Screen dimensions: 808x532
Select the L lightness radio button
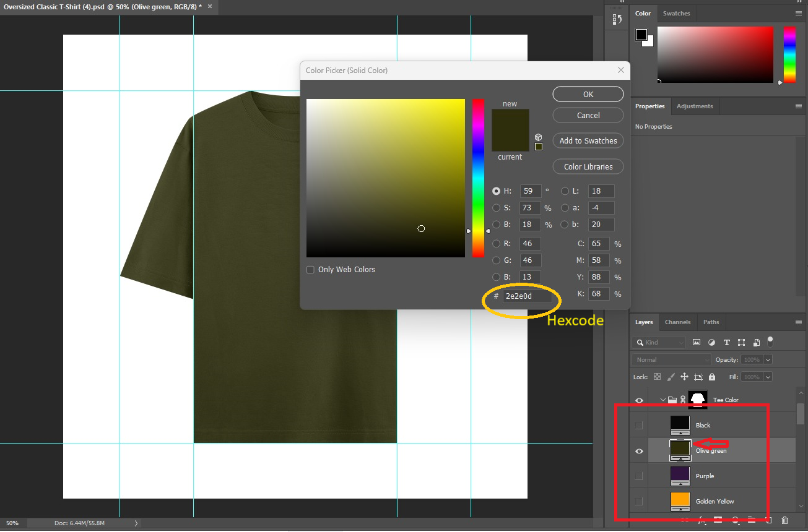pos(565,191)
